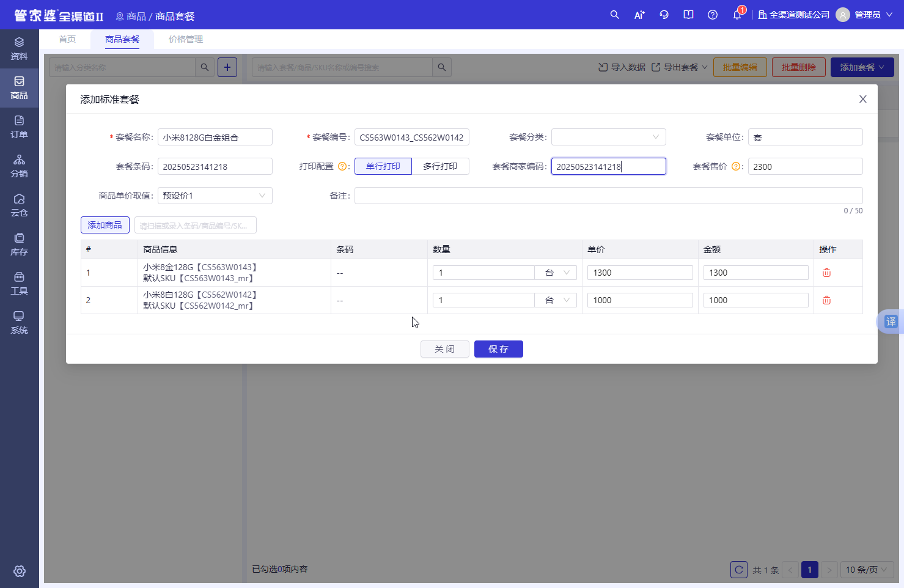The height and width of the screenshot is (588, 904).
Task: Click the barcode scan product input
Action: coord(196,225)
